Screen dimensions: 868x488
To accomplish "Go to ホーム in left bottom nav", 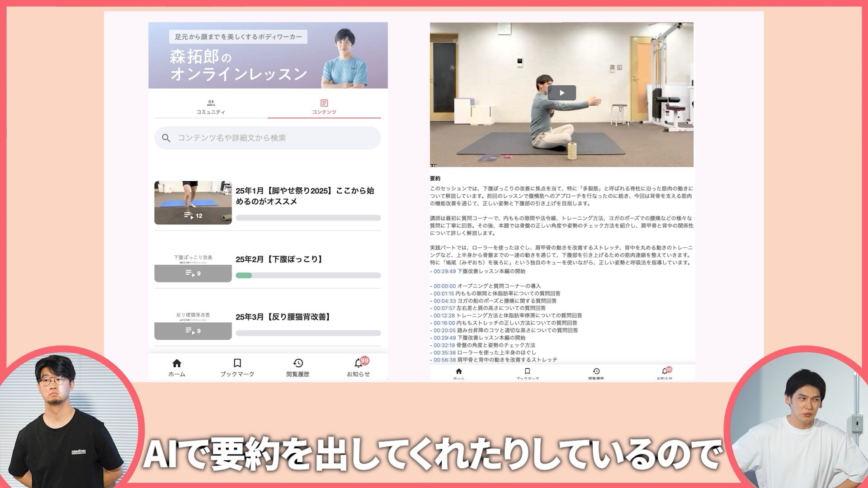I will click(177, 368).
